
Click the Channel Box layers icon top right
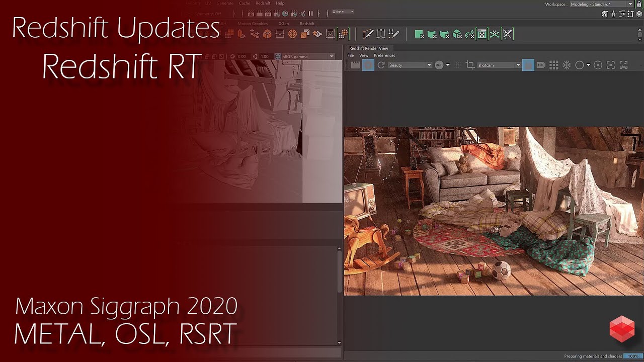tap(639, 14)
